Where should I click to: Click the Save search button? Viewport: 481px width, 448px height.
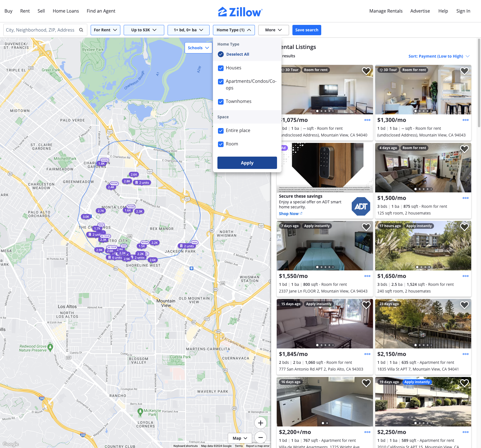pyautogui.click(x=307, y=30)
